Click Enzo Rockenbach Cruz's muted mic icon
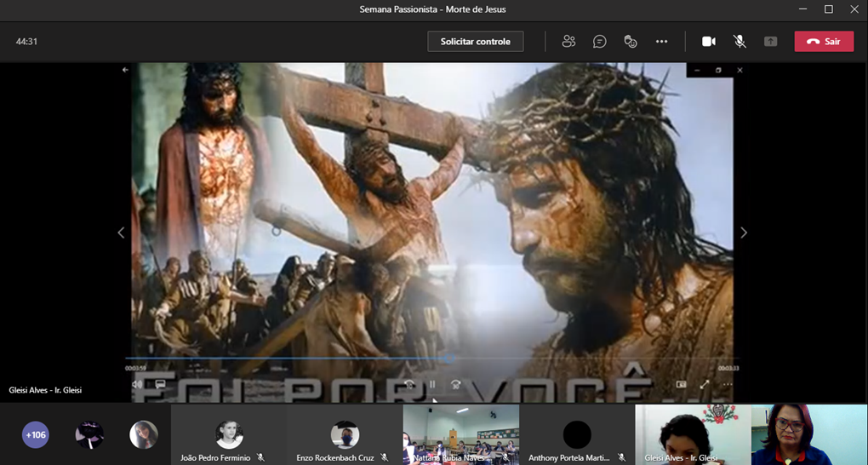The image size is (868, 465). coord(384,458)
